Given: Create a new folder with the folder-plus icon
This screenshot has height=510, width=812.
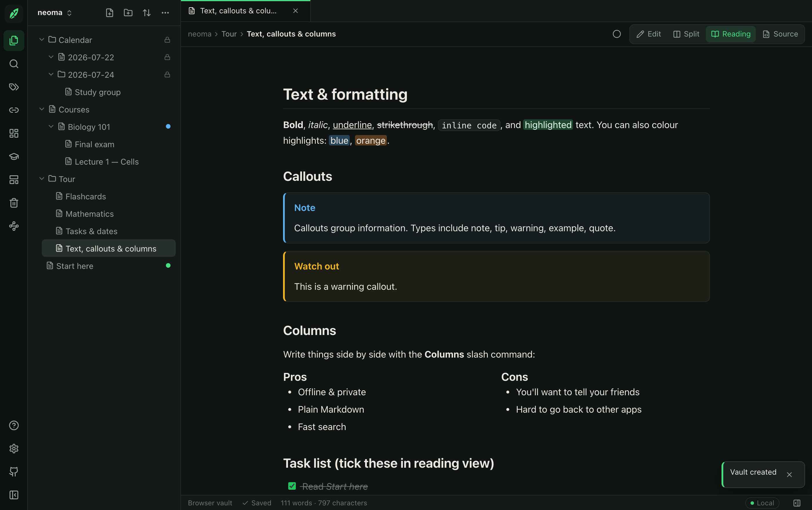Looking at the screenshot, I should (x=128, y=13).
